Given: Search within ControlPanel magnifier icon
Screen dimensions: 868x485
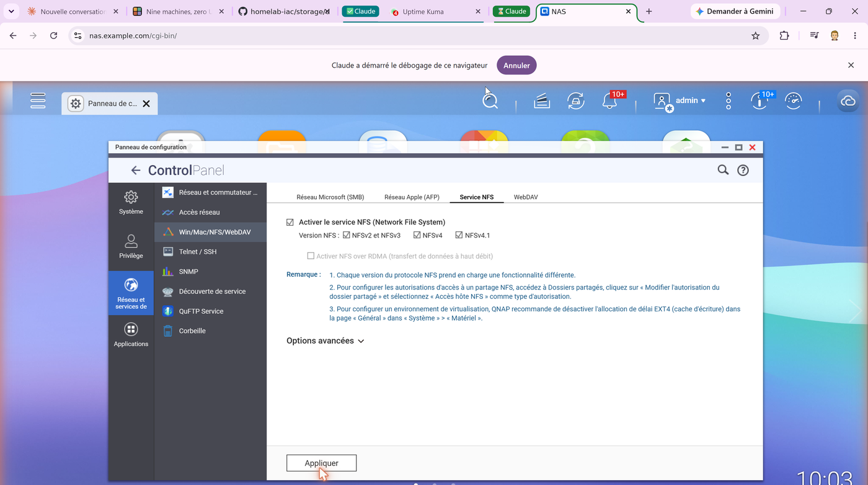Looking at the screenshot, I should pyautogui.click(x=723, y=170).
